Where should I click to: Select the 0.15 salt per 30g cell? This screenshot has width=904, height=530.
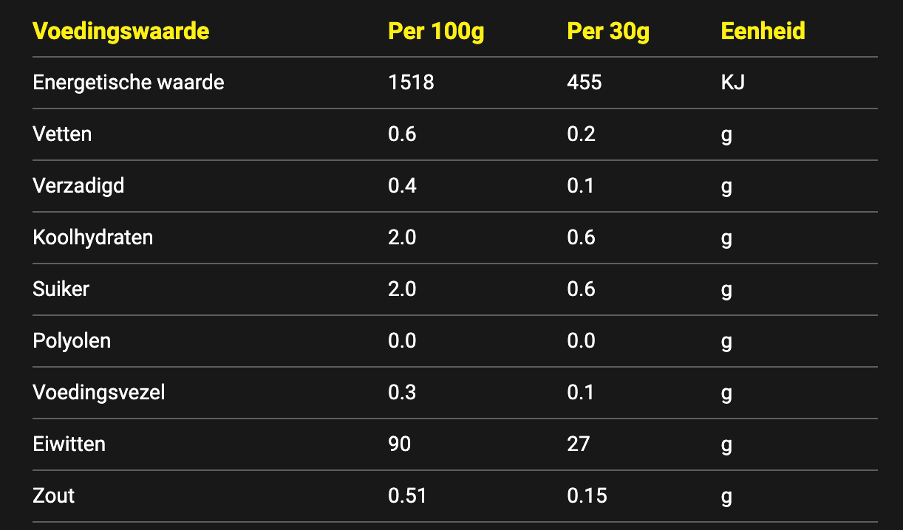587,496
